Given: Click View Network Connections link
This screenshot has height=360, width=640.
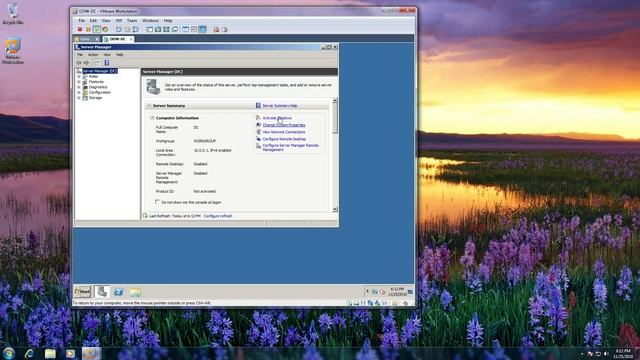Looking at the screenshot, I should click(284, 132).
